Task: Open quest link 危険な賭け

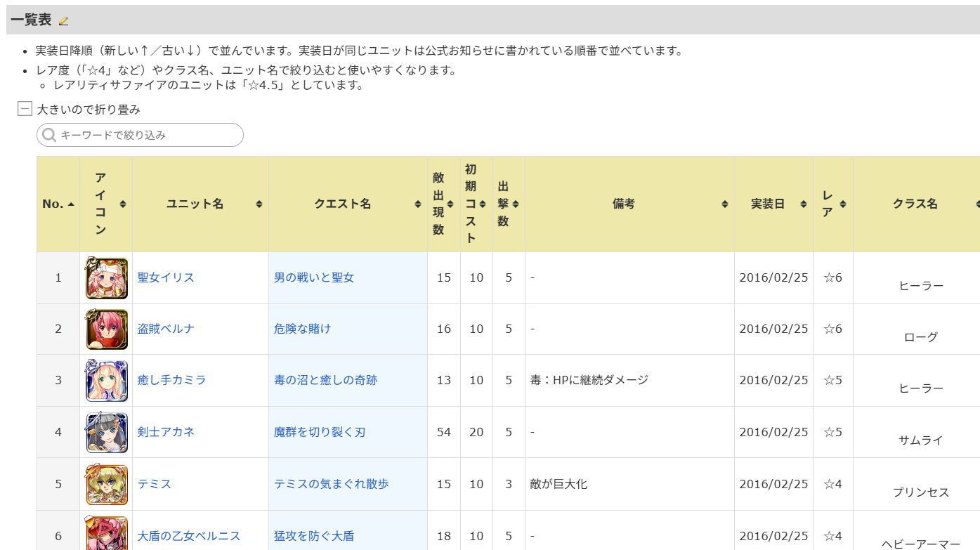Action: 302,329
